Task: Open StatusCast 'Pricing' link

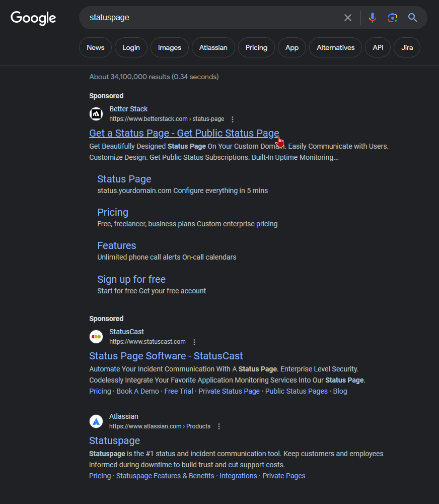Action: (100, 391)
